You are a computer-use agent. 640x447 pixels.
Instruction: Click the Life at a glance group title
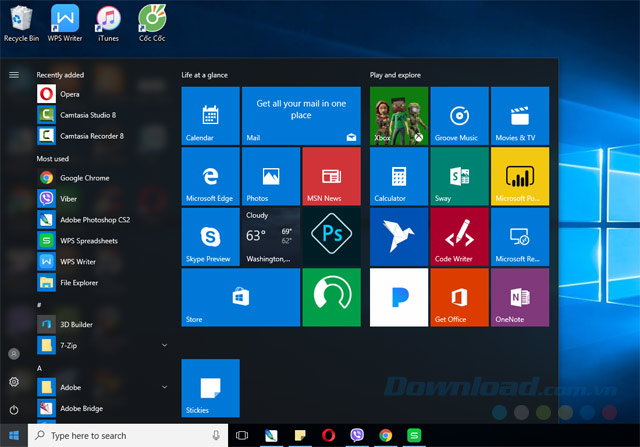click(x=204, y=75)
